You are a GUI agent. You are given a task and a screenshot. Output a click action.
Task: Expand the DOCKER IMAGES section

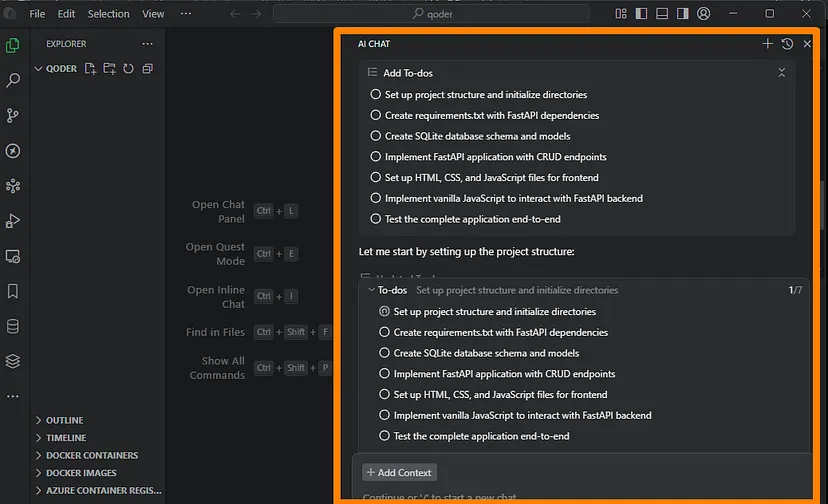(x=38, y=472)
